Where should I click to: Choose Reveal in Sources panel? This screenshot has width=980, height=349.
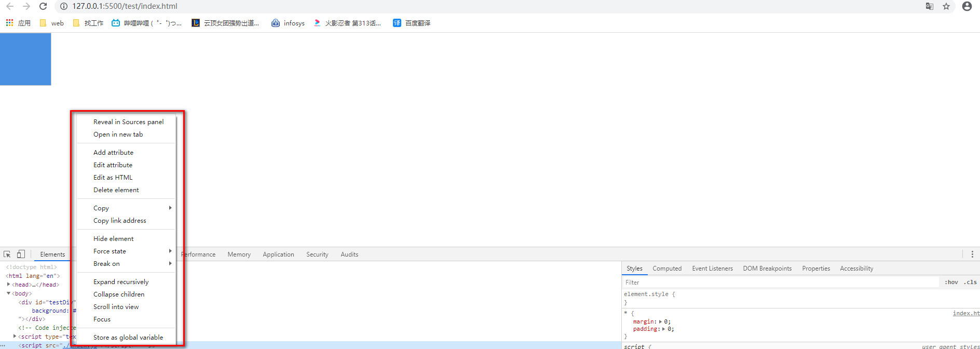127,122
